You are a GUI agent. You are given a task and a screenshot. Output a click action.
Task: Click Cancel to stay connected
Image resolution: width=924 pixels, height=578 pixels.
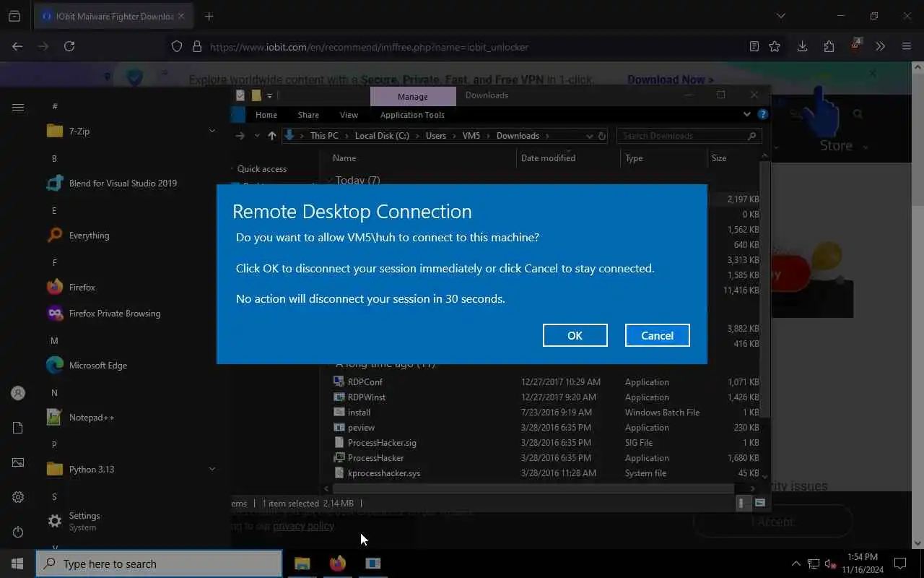(x=657, y=335)
